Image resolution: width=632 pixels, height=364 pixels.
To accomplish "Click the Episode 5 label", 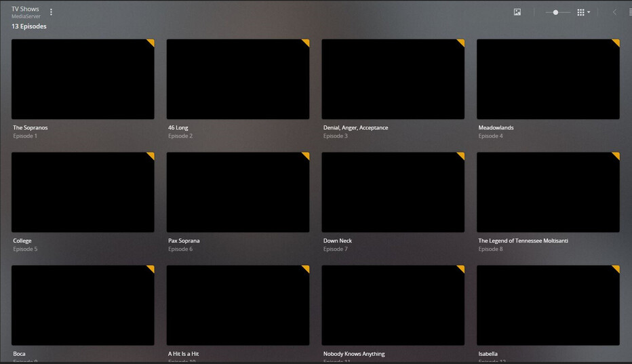I will click(x=25, y=249).
